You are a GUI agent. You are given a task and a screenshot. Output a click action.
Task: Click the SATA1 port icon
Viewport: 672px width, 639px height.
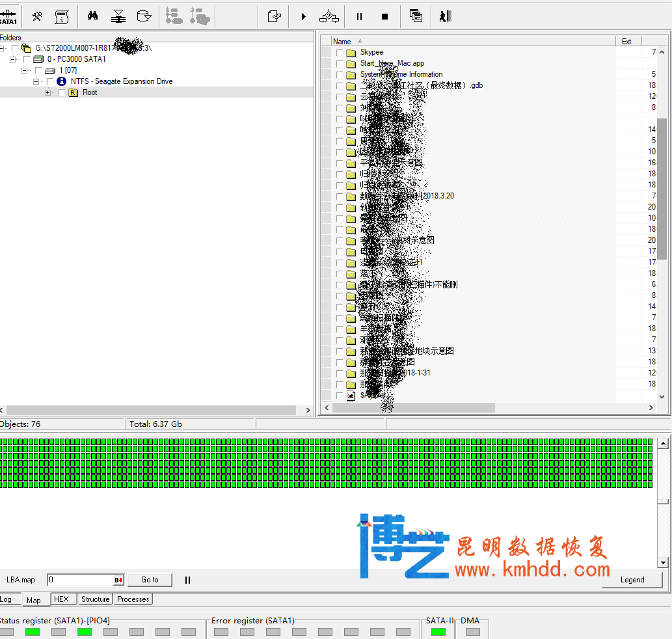pos(8,16)
